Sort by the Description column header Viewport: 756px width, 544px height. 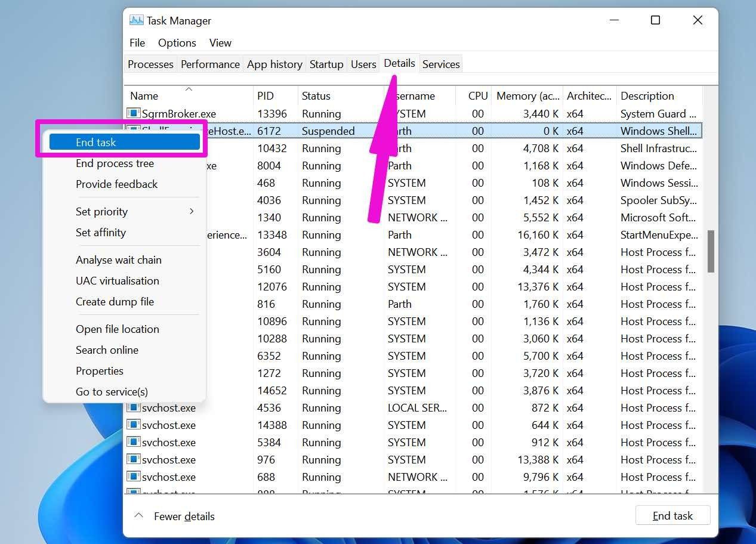point(659,95)
